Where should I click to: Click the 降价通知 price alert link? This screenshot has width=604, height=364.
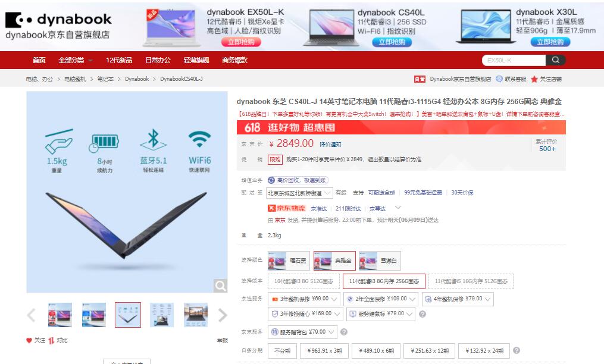tap(330, 145)
